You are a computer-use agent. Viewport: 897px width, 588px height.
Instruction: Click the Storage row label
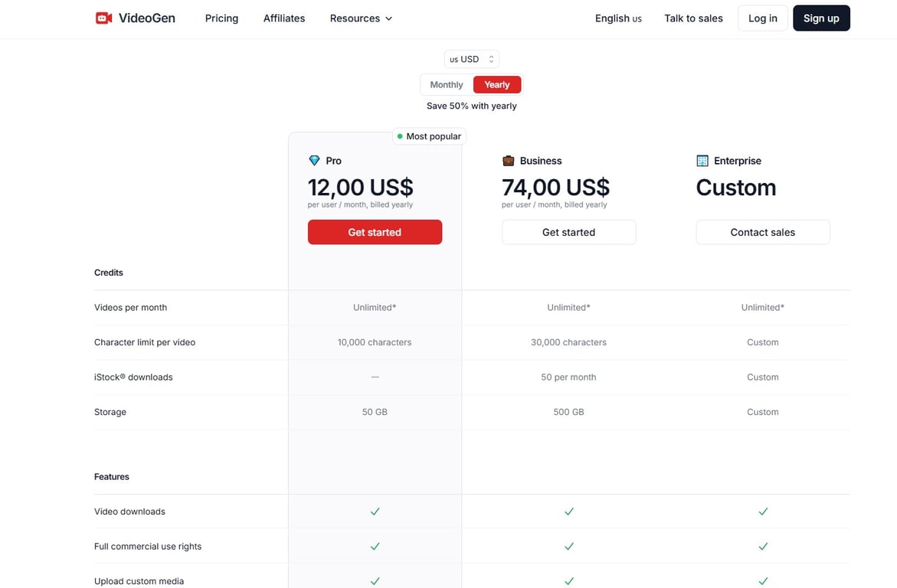(110, 412)
